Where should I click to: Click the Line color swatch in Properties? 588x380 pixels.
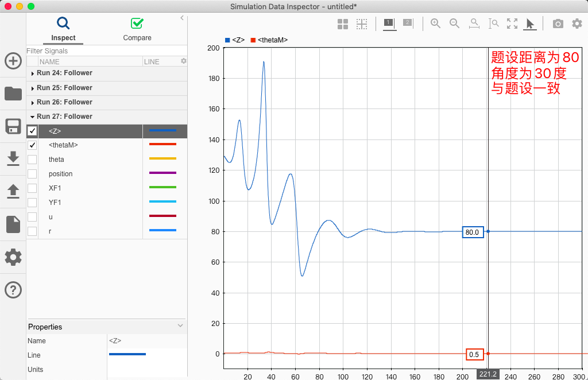coord(127,354)
